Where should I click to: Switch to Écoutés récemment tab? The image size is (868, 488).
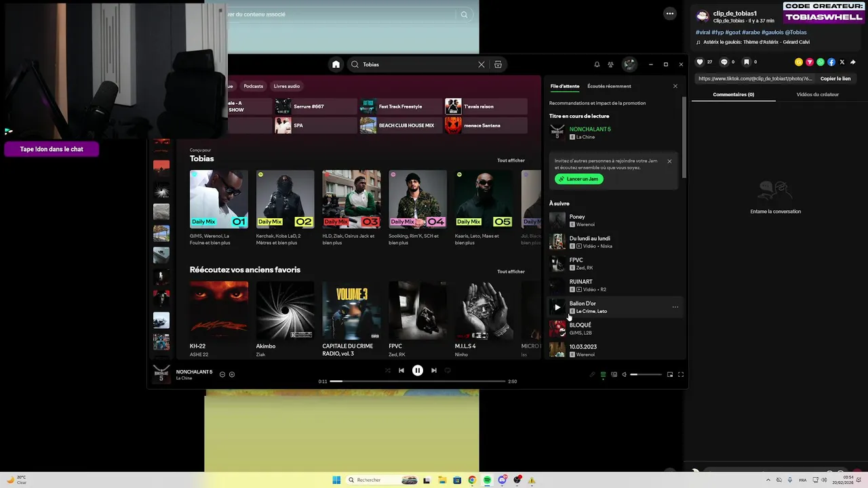pos(609,86)
